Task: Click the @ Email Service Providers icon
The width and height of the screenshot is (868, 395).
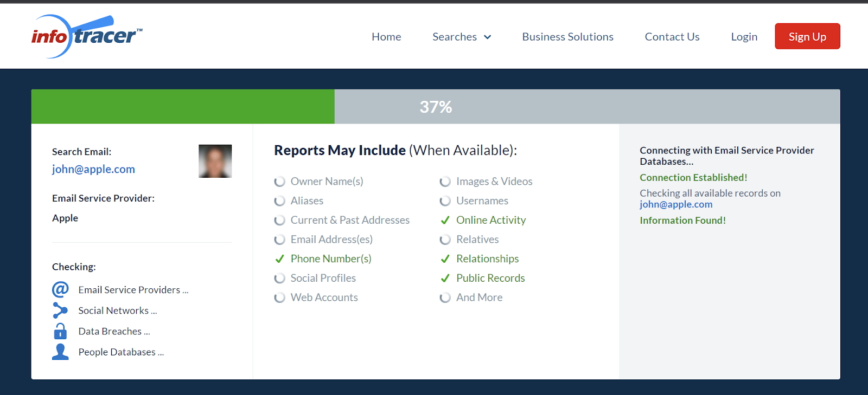Action: (60, 289)
